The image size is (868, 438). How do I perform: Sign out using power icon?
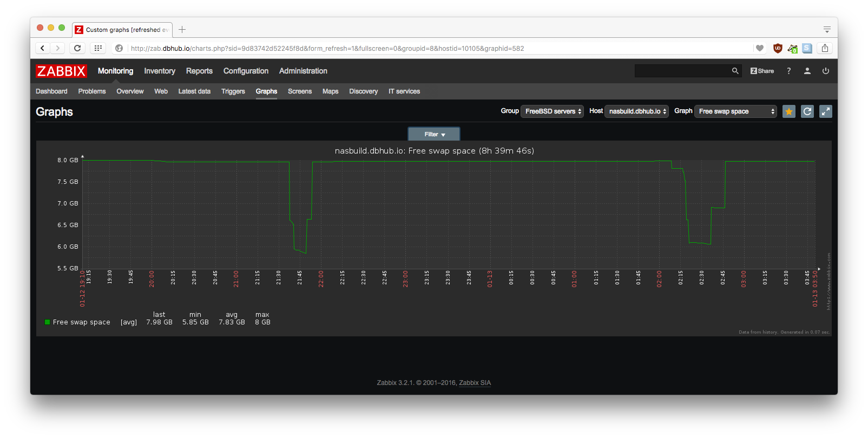826,71
